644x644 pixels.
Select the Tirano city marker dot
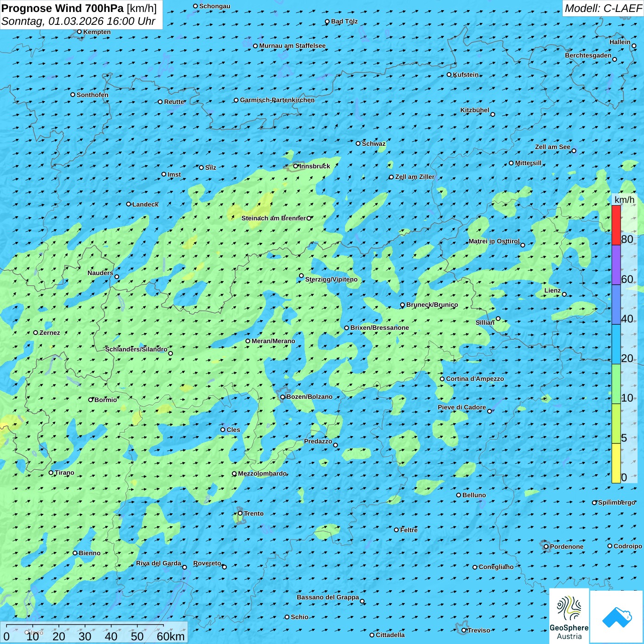coord(51,472)
